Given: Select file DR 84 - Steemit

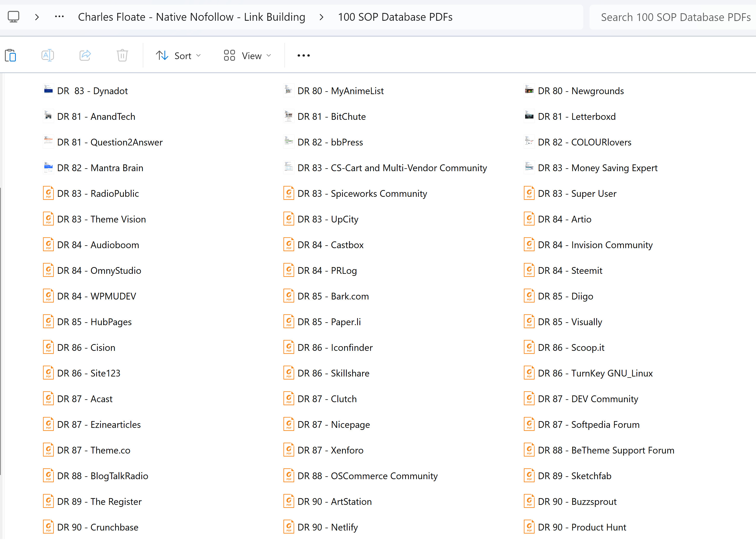Looking at the screenshot, I should (x=563, y=270).
